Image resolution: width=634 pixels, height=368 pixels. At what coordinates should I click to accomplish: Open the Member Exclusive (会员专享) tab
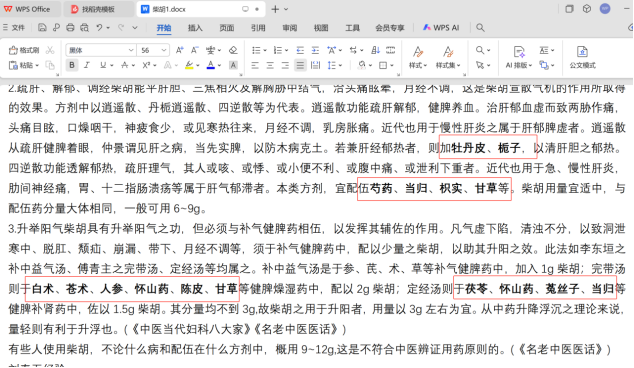pyautogui.click(x=390, y=27)
